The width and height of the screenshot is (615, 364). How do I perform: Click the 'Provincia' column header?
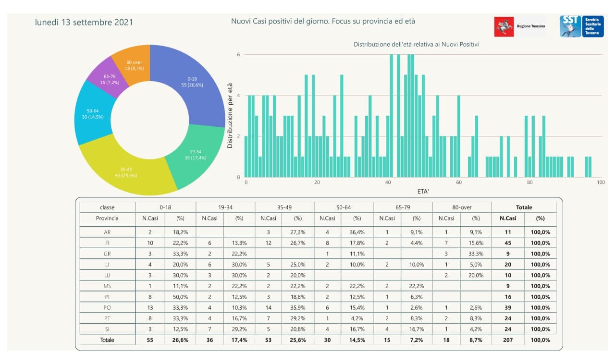point(107,218)
